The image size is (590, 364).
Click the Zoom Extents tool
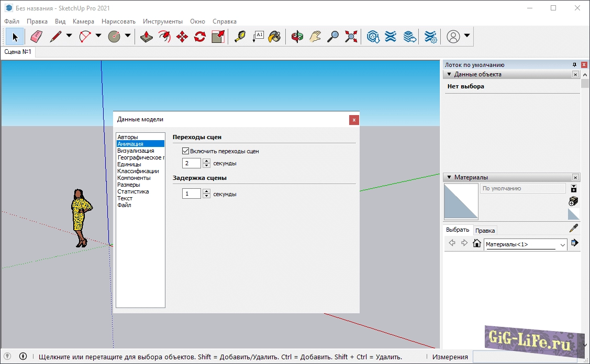[351, 37]
